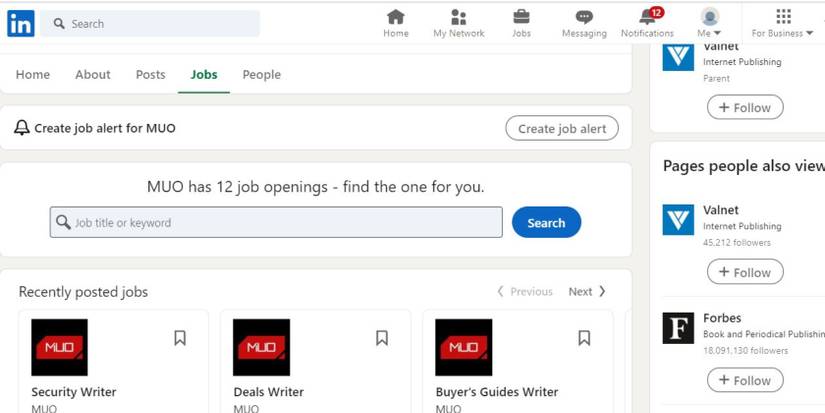Click the Me profile avatar
Screen dimensions: 825x413
tap(710, 16)
